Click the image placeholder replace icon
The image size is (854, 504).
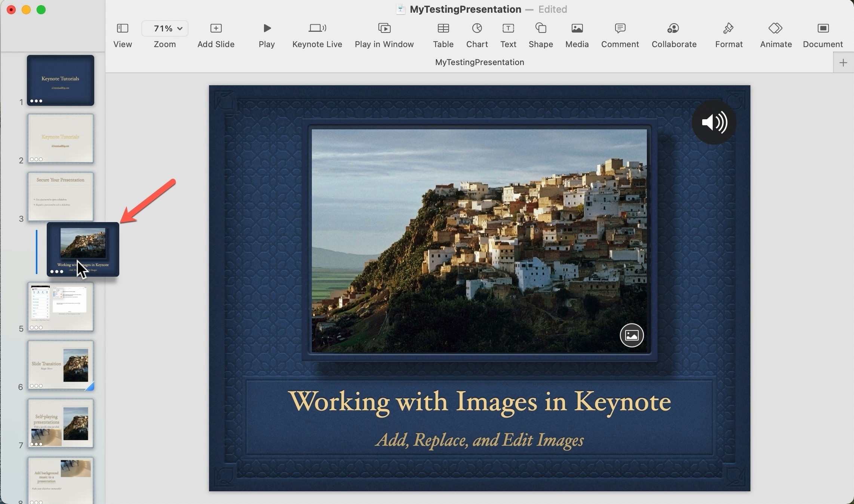tap(631, 335)
